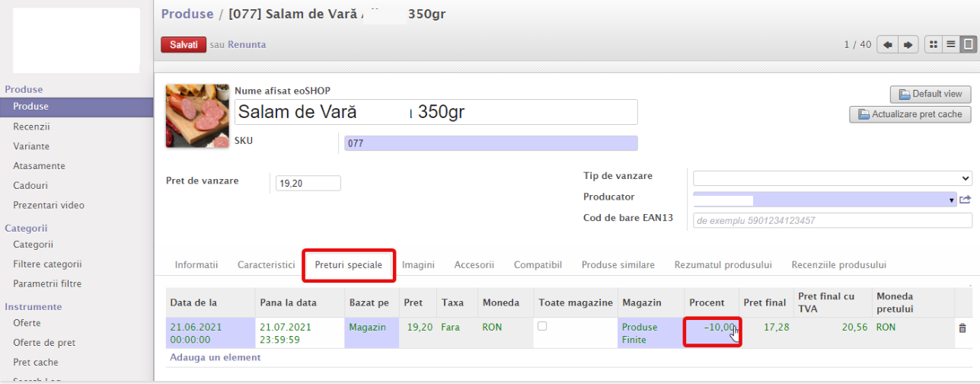Delete the special price row
This screenshot has width=980, height=384.
coord(962,328)
